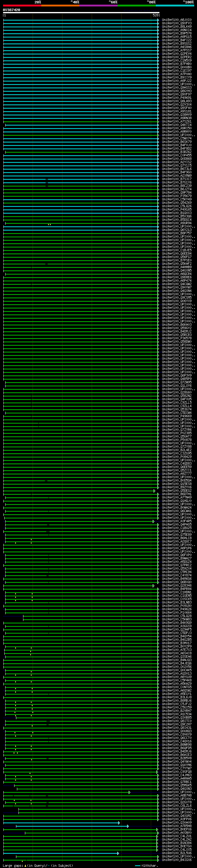
Task: Open the UniRef100_Q30A09 hit
Action: click(x=176, y=822)
